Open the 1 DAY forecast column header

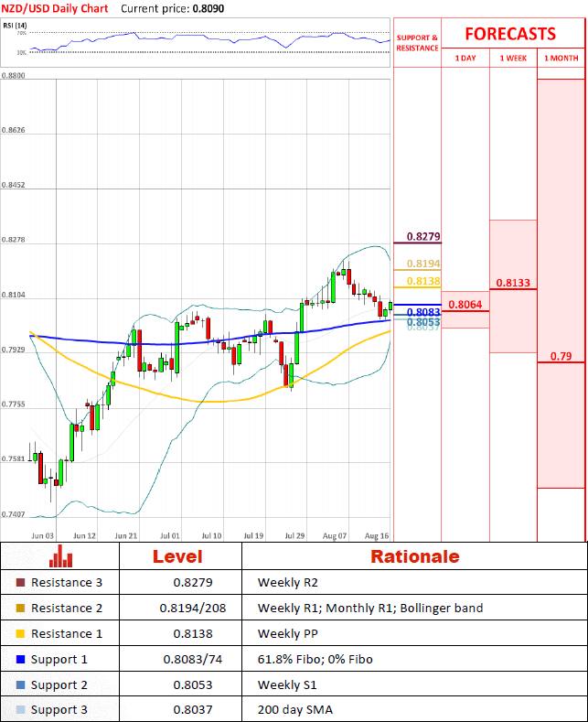coord(465,58)
